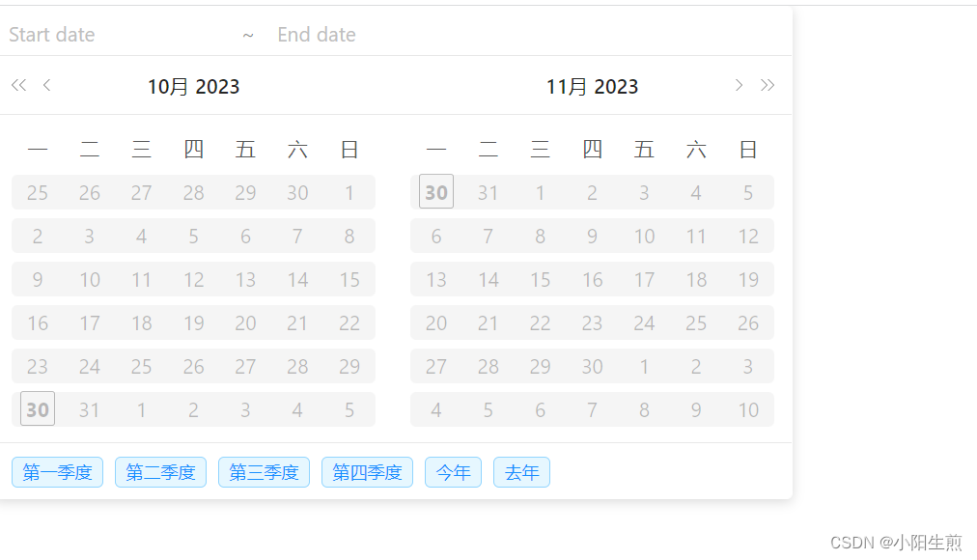Select October 30 in the left calendar
The width and height of the screenshot is (977, 560).
point(38,409)
